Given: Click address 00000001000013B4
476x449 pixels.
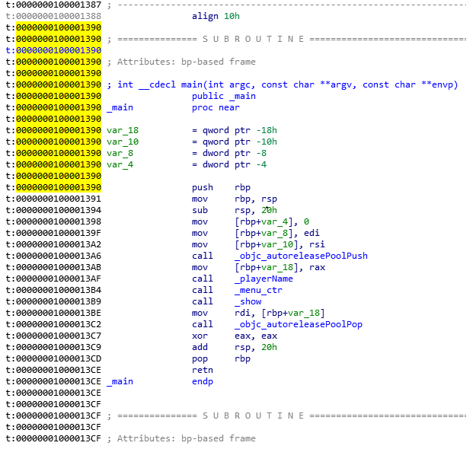Looking at the screenshot, I should (x=59, y=290).
